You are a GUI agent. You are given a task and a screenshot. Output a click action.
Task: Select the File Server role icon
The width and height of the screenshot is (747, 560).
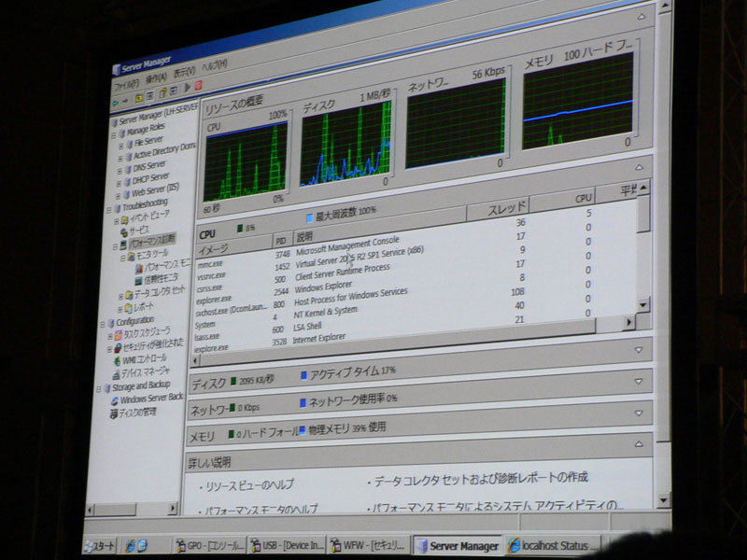[x=129, y=144]
